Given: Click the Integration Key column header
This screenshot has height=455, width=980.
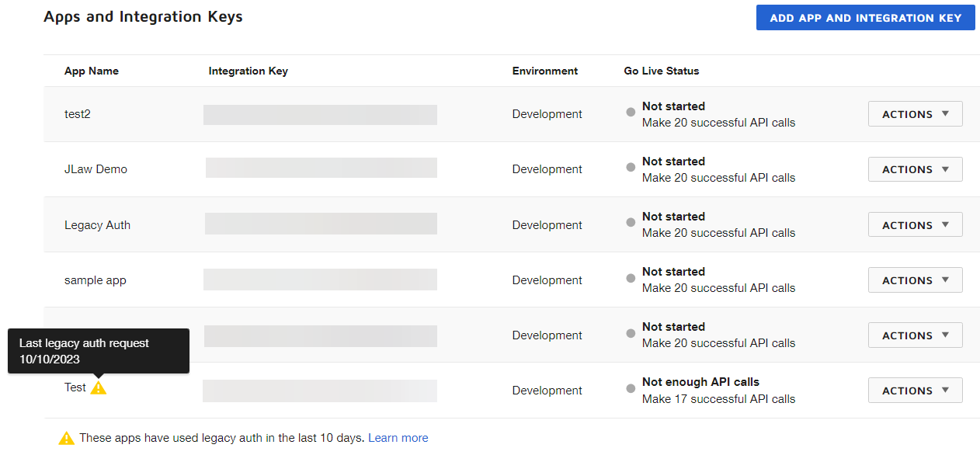Looking at the screenshot, I should (x=248, y=71).
